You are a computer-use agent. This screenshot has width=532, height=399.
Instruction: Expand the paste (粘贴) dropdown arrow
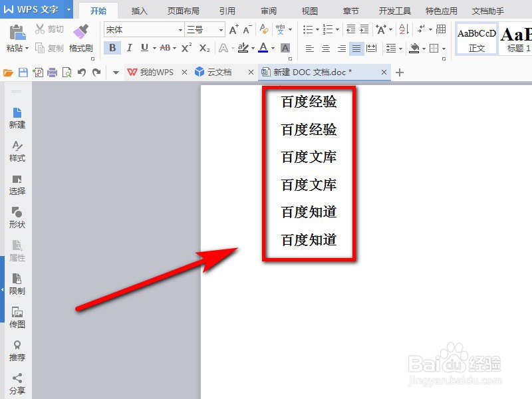coord(27,48)
